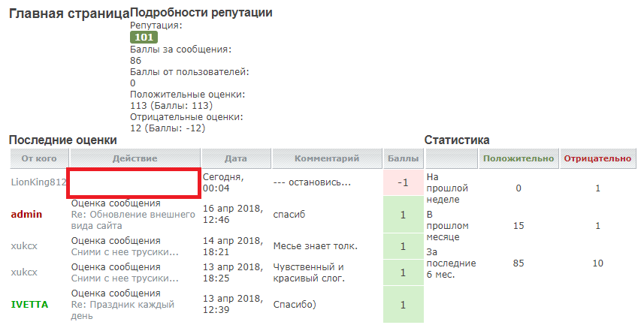Image resolution: width=644 pixels, height=328 pixels.
Task: Click the green reputation badge 101
Action: pyautogui.click(x=144, y=37)
